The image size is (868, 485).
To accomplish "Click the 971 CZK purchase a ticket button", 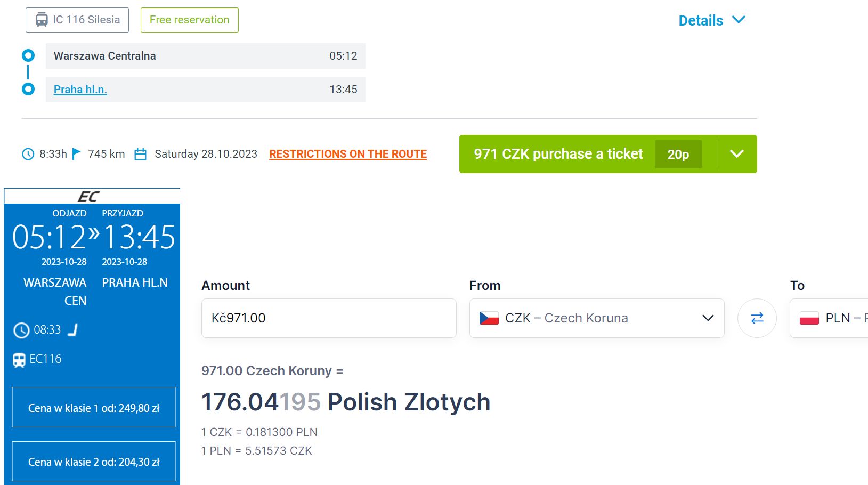I will click(558, 154).
